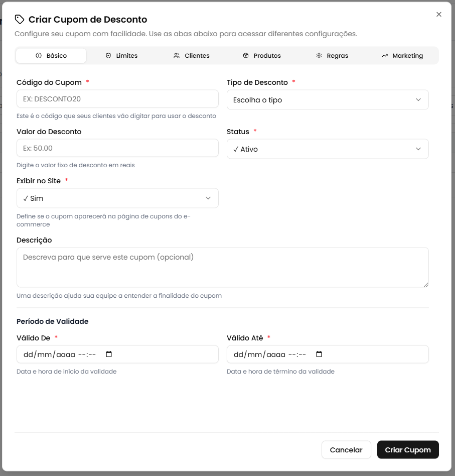Screen dimensions: 455x476
Task: Open the Status dropdown showing Ativo
Action: 328,149
